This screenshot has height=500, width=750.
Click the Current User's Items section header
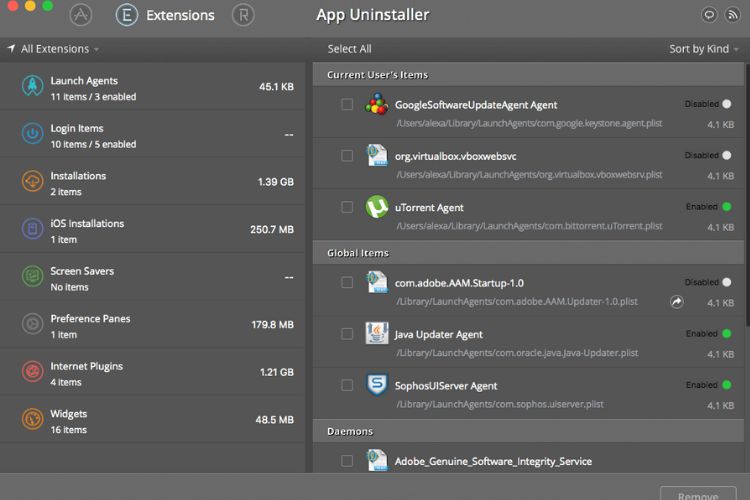(x=528, y=75)
